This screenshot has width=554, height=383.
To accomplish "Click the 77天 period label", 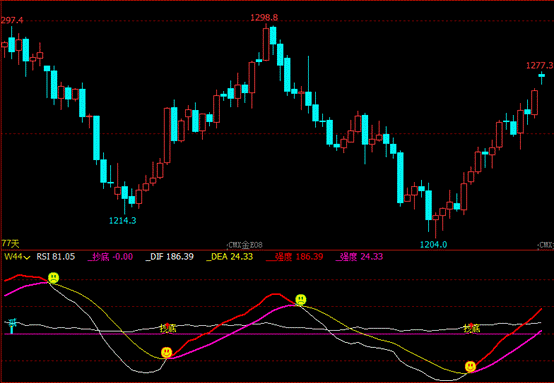I will pyautogui.click(x=10, y=243).
